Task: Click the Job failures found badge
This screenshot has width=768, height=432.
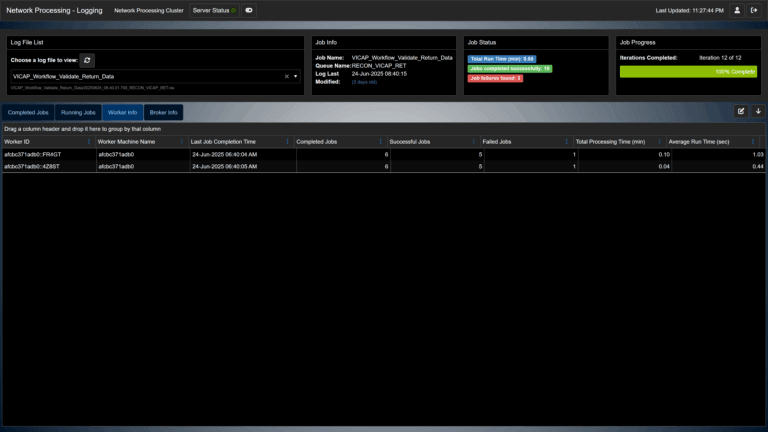Action: point(495,78)
